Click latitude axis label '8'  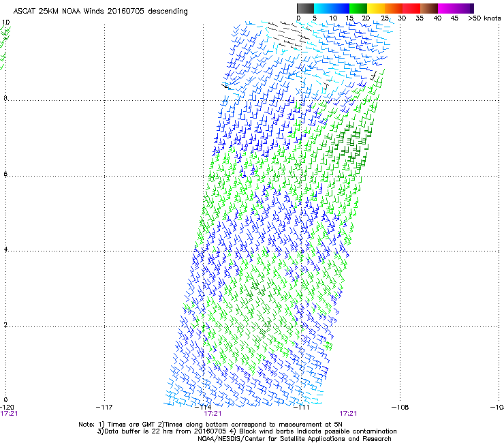coord(5,98)
